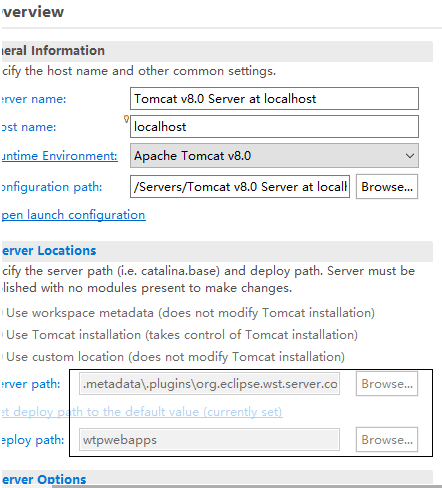
Task: Click the lightbulb hint icon beside host name
Action: [x=126, y=119]
